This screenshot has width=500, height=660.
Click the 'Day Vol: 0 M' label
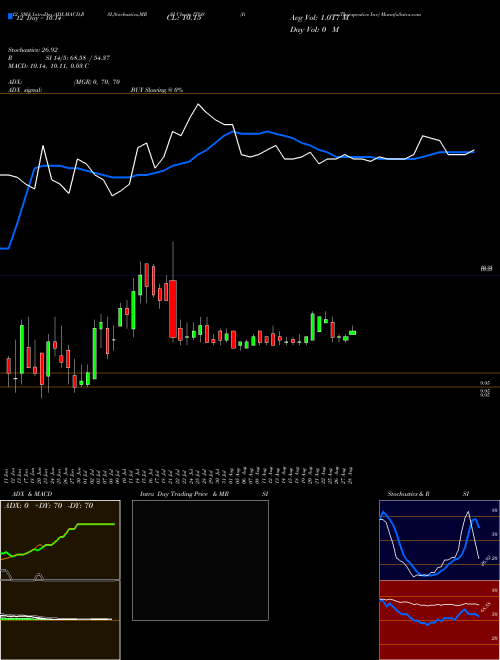click(314, 30)
